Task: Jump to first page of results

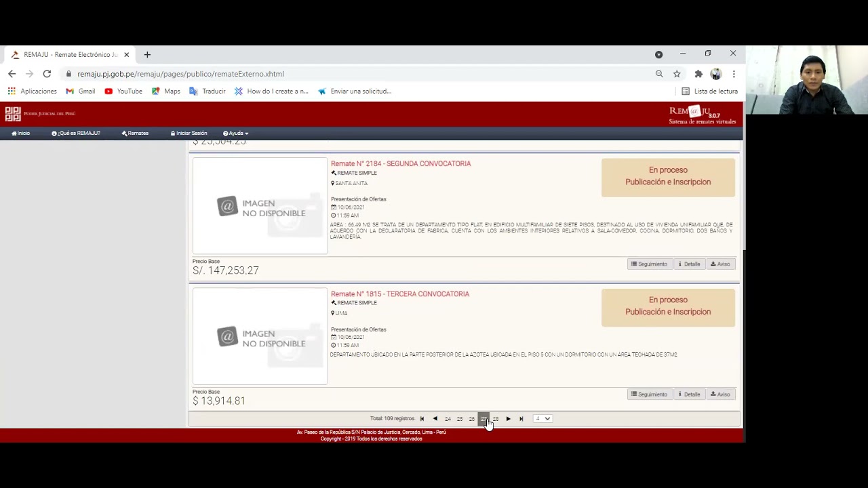Action: (x=422, y=419)
